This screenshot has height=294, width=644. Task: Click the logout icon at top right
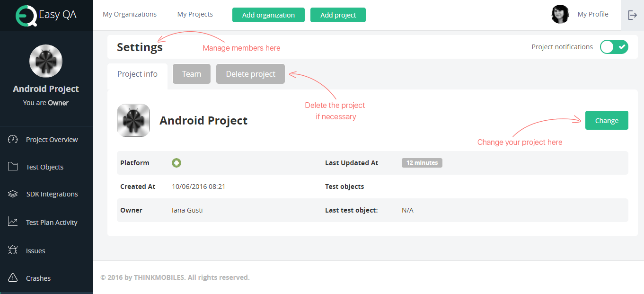coord(633,15)
